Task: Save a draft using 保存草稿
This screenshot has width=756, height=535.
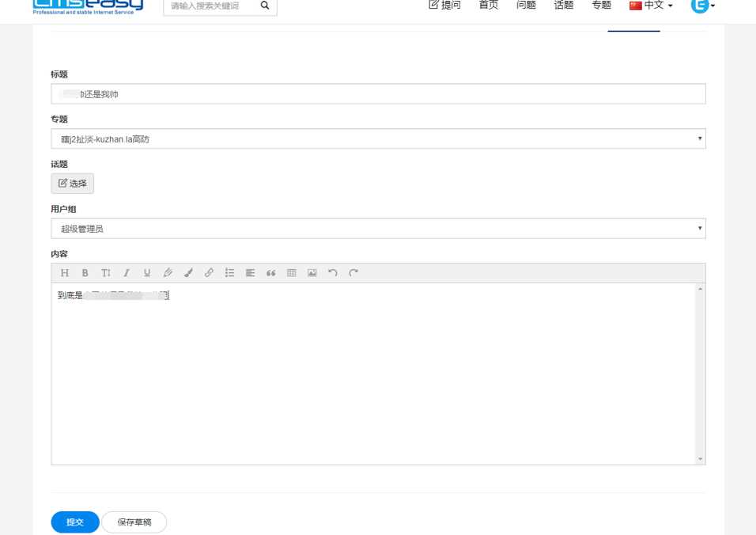Action: point(134,522)
